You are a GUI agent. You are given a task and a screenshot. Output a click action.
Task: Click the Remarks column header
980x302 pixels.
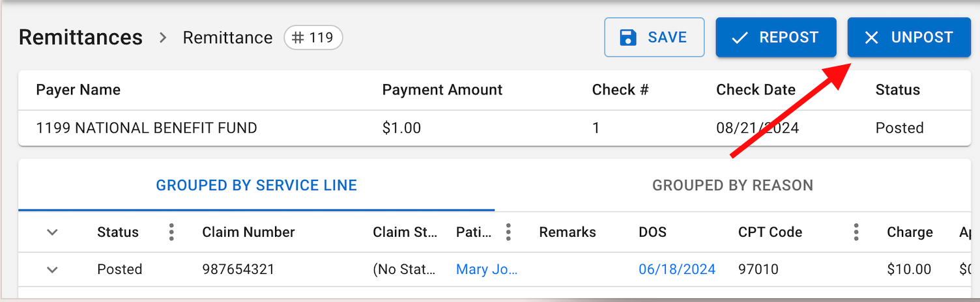coord(568,232)
